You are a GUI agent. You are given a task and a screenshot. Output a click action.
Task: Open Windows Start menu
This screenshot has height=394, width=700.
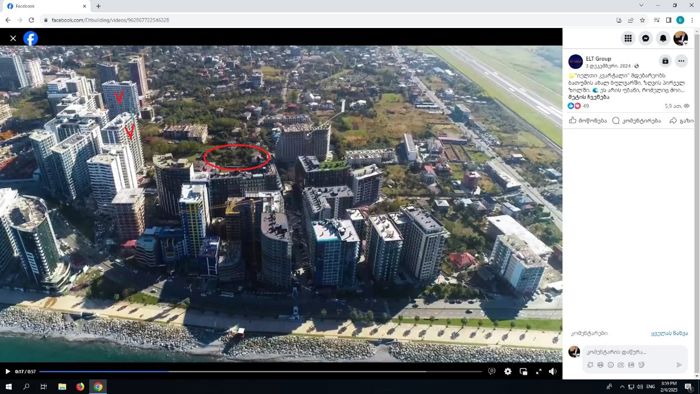(x=8, y=386)
